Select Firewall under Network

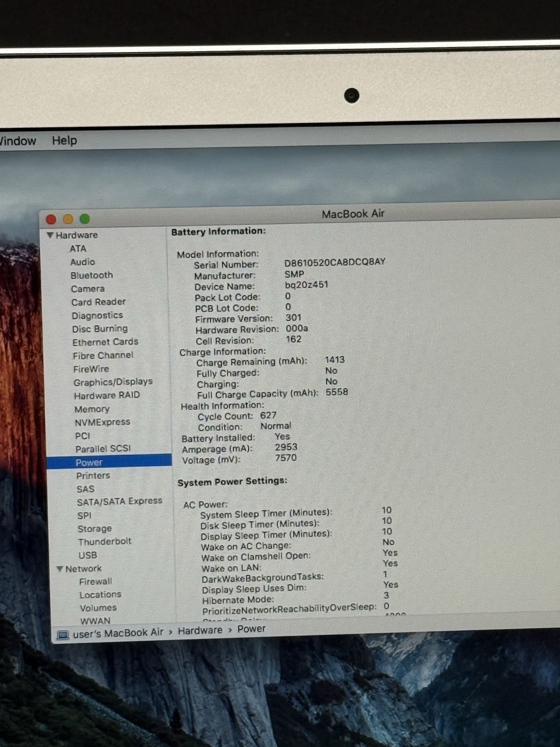point(96,582)
